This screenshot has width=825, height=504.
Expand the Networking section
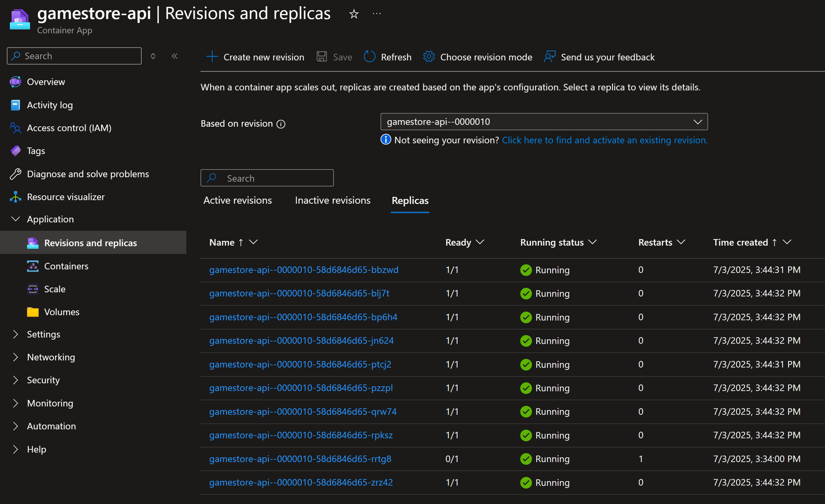pos(15,357)
